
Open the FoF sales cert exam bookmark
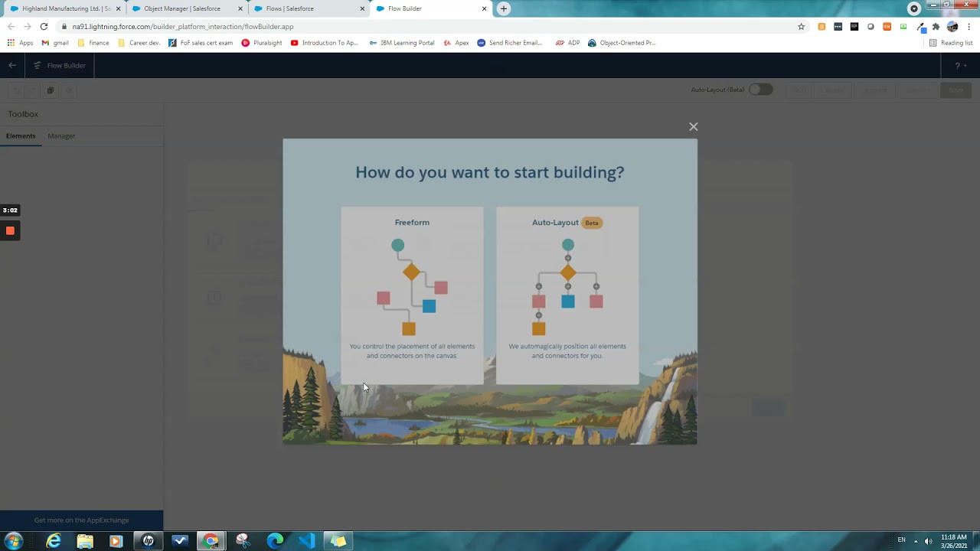coord(201,43)
